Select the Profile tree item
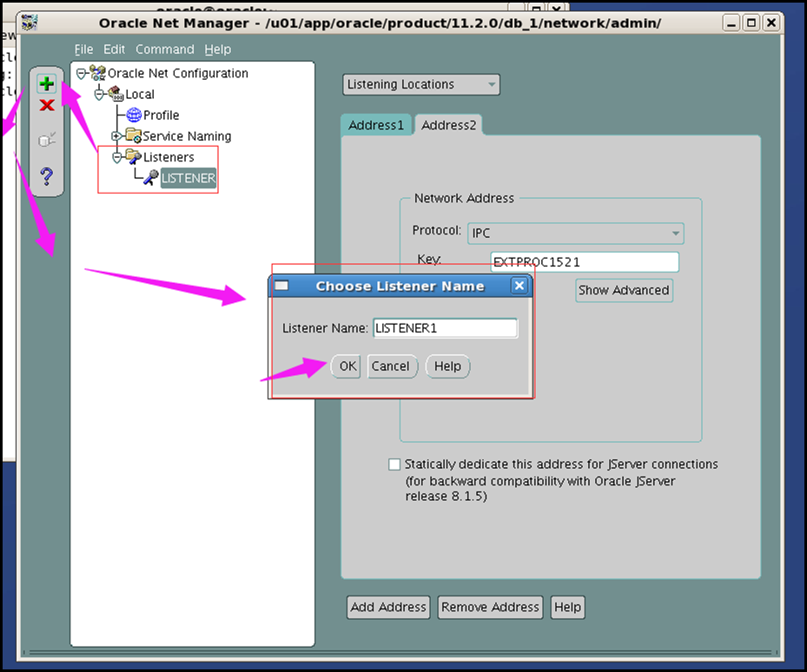 tap(161, 115)
